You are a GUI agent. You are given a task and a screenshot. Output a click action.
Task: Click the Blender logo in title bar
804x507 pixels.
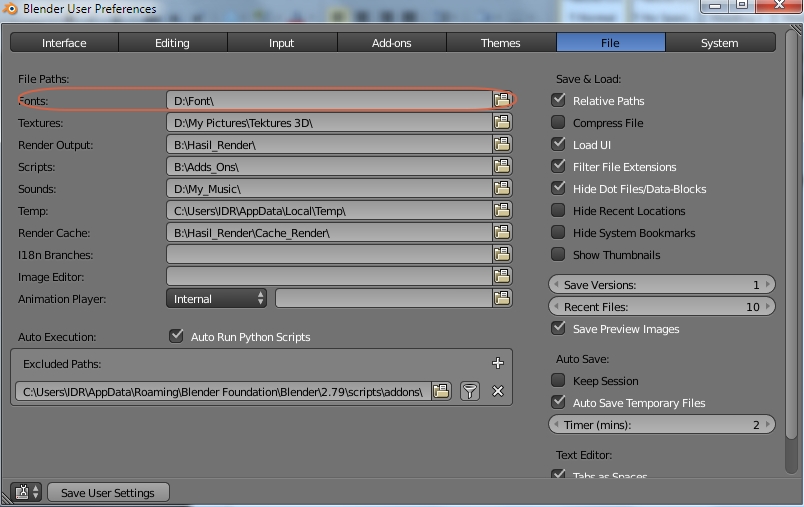point(10,9)
